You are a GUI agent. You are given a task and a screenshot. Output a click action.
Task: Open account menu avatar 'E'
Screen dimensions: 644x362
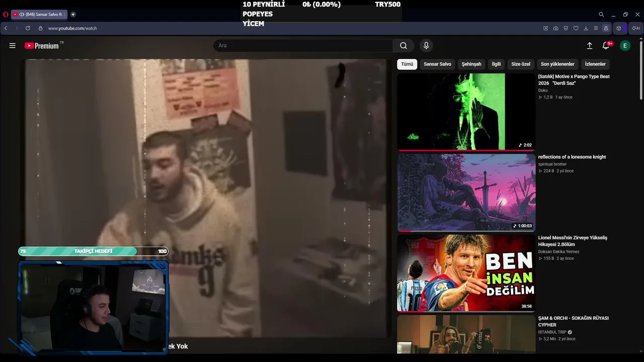pyautogui.click(x=625, y=46)
